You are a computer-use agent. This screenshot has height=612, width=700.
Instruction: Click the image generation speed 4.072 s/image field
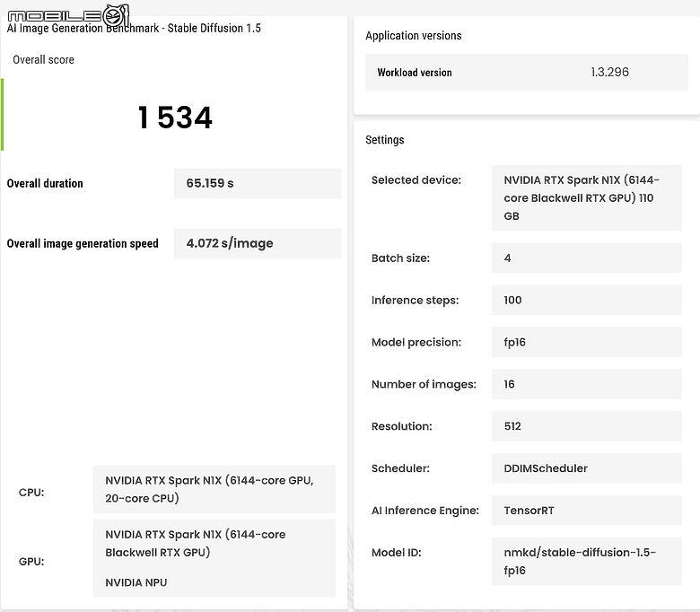258,244
